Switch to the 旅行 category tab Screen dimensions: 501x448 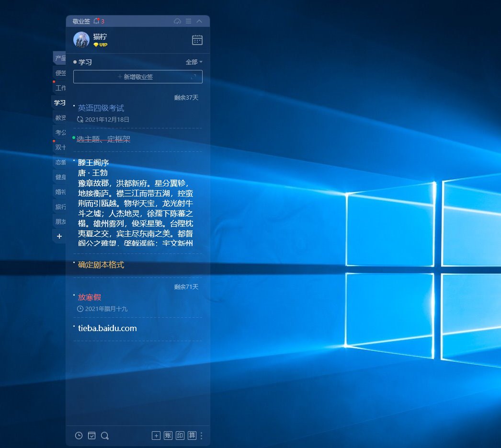click(x=60, y=207)
